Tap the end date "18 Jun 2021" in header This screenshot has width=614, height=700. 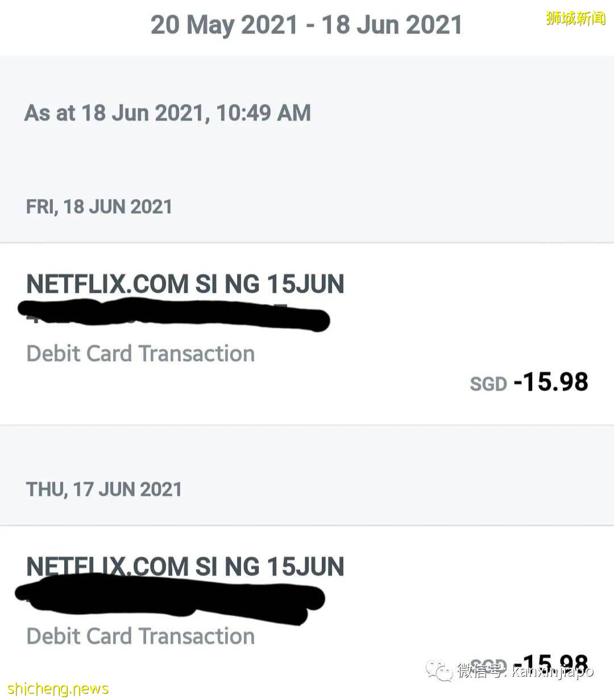(392, 26)
